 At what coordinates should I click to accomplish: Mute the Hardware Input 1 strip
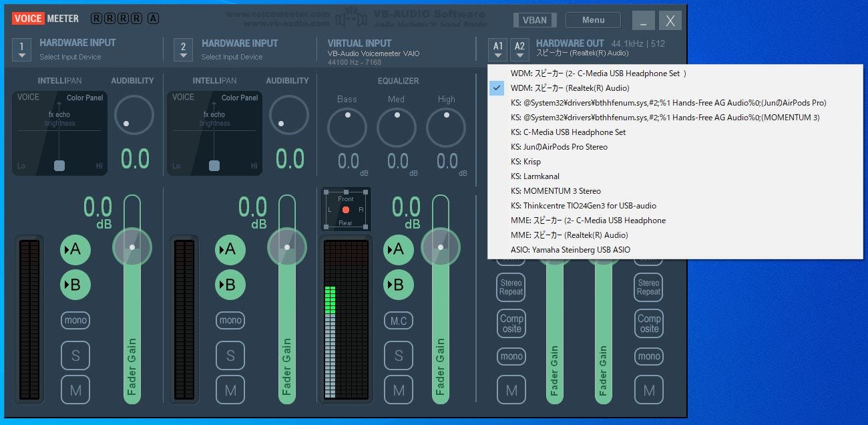point(75,390)
